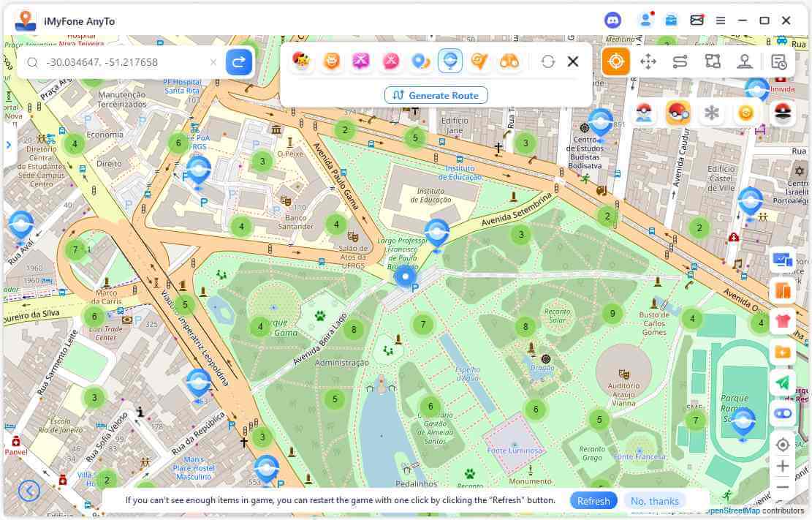Select the multi-spot route mode
This screenshot has height=520, width=812.
(713, 61)
